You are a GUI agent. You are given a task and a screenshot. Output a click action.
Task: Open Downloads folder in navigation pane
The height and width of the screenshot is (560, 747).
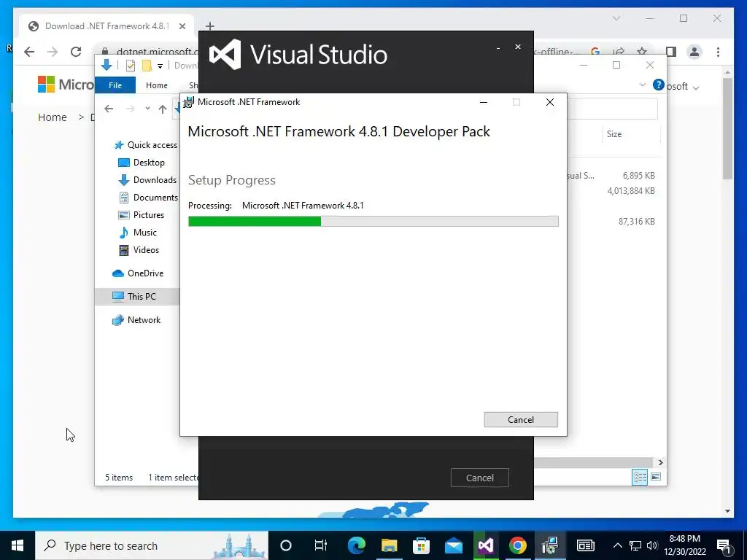click(x=147, y=180)
